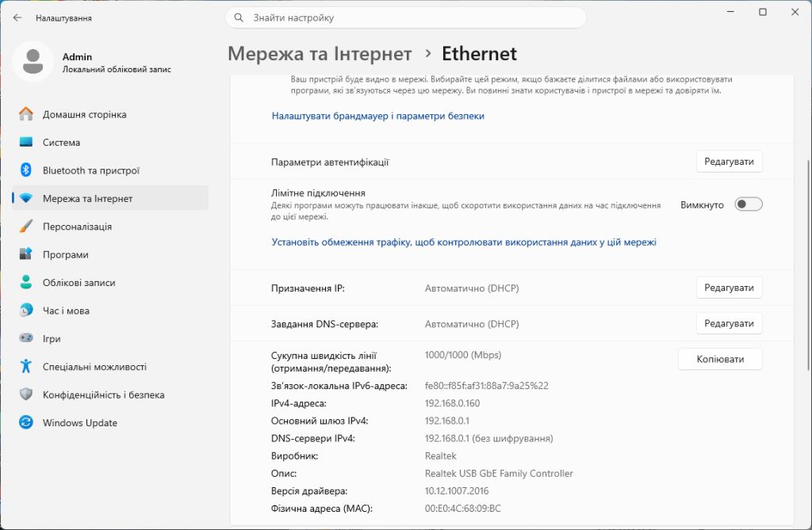Click the back arrow icon in title bar

click(x=17, y=17)
